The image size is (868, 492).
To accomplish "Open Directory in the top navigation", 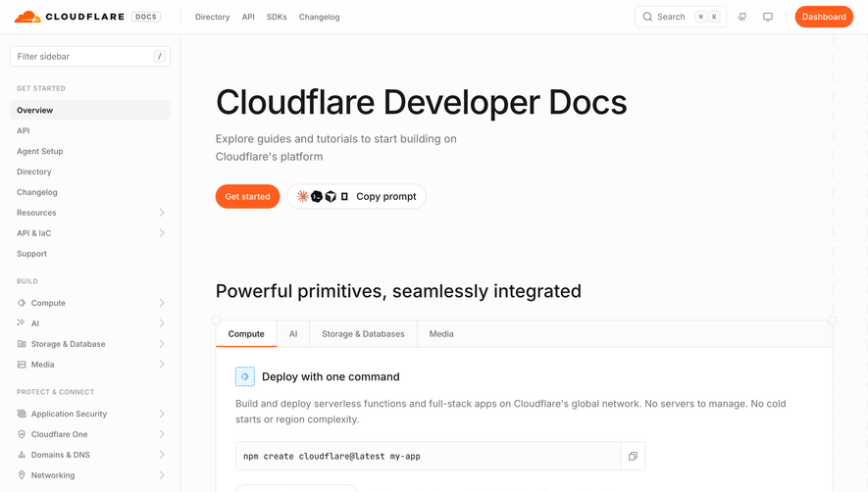I will pos(213,17).
